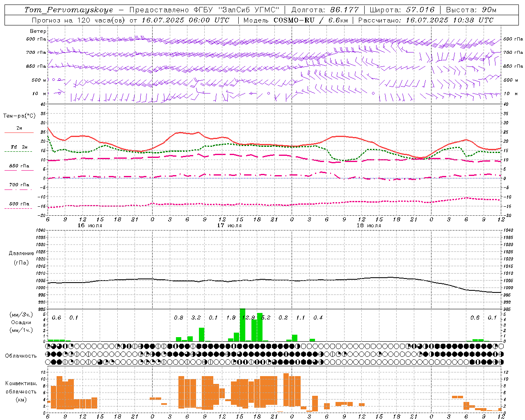This screenshot has width=525, height=420.
Task: Click the precipitation value 0.2
Action: (x=283, y=317)
